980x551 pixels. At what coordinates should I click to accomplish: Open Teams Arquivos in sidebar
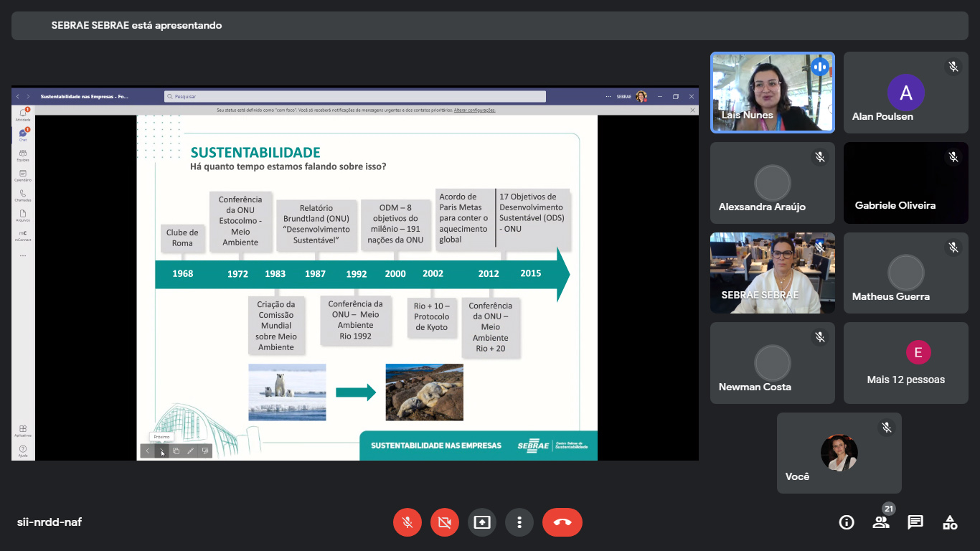[23, 215]
